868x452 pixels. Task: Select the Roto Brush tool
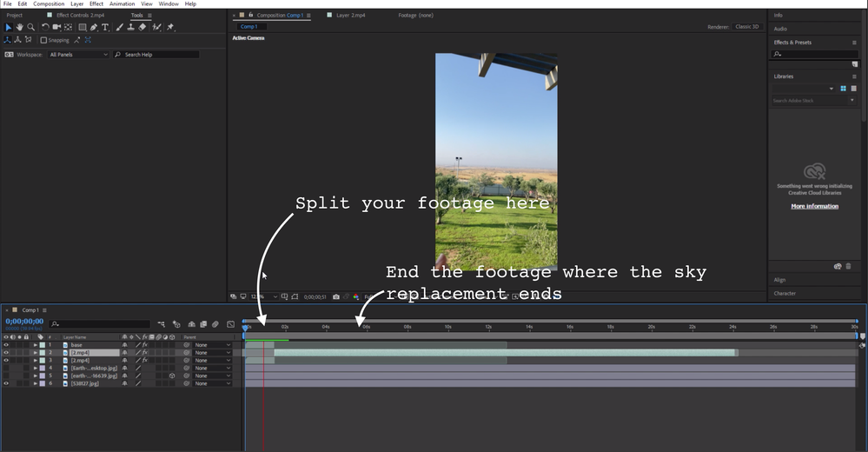pyautogui.click(x=156, y=27)
